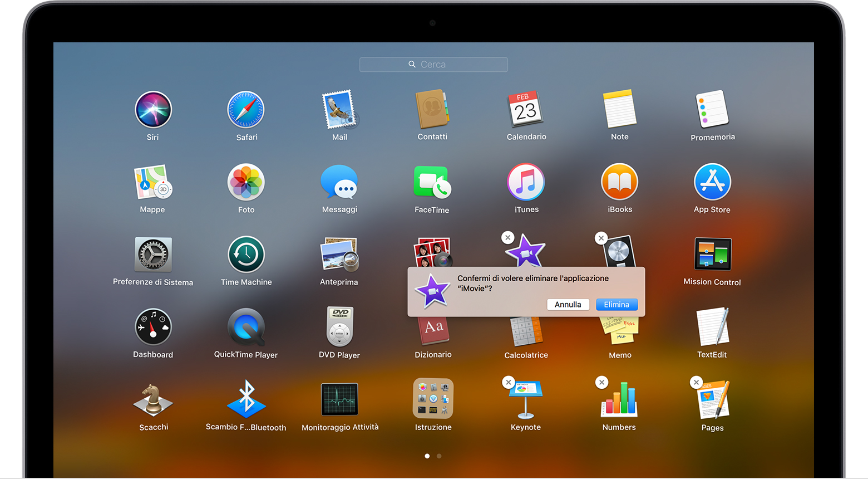Start the Scacchi chess app
This screenshot has width=868, height=479.
(153, 400)
